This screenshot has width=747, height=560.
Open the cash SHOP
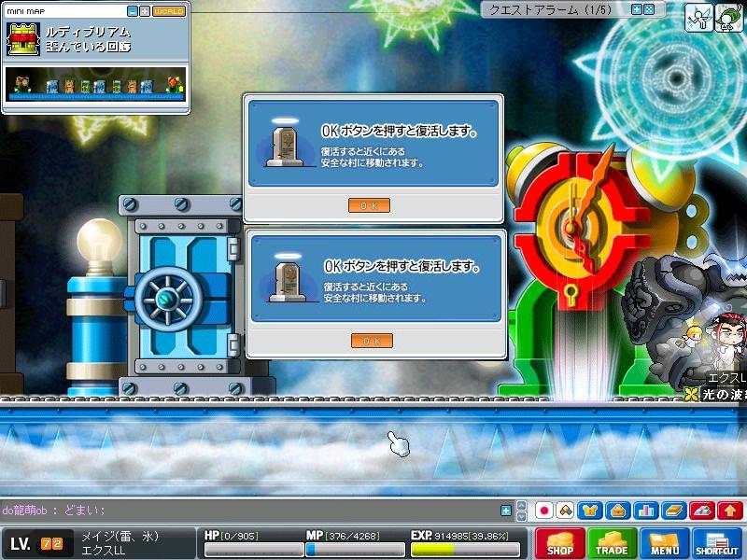click(560, 543)
